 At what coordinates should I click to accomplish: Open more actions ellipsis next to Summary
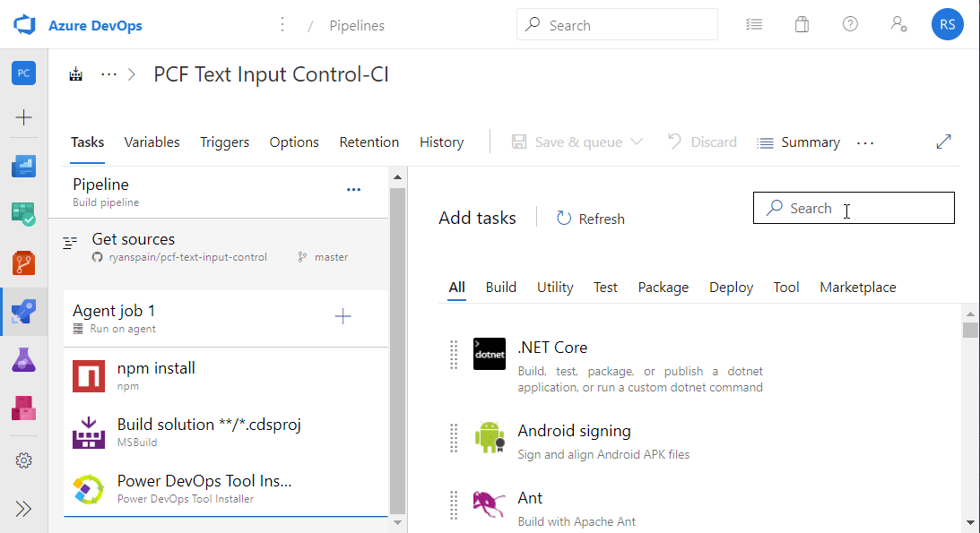865,143
